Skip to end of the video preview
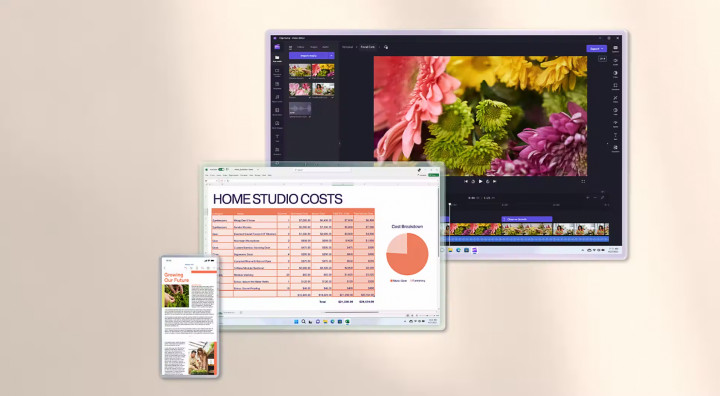The width and height of the screenshot is (720, 396). tap(495, 181)
